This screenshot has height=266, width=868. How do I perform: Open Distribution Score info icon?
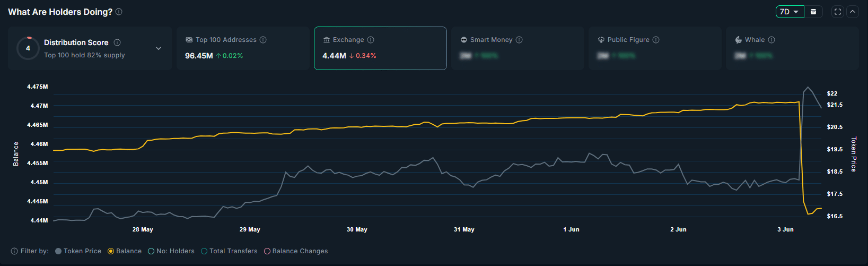tap(117, 42)
